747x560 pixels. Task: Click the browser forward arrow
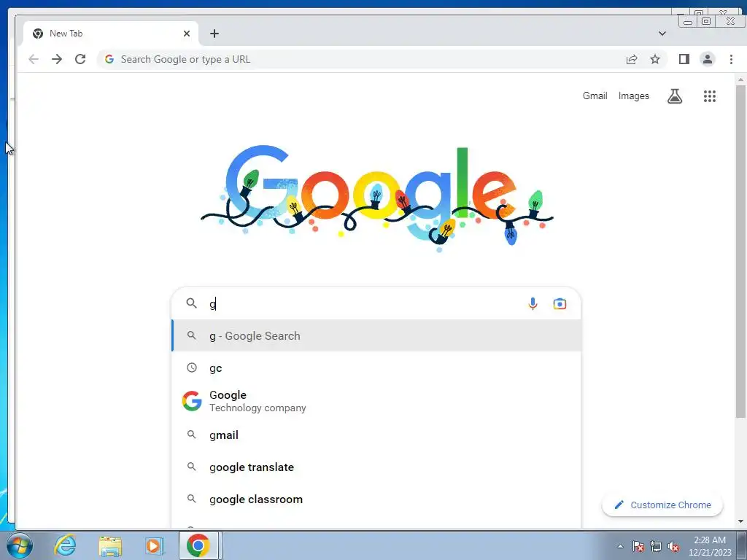click(57, 59)
